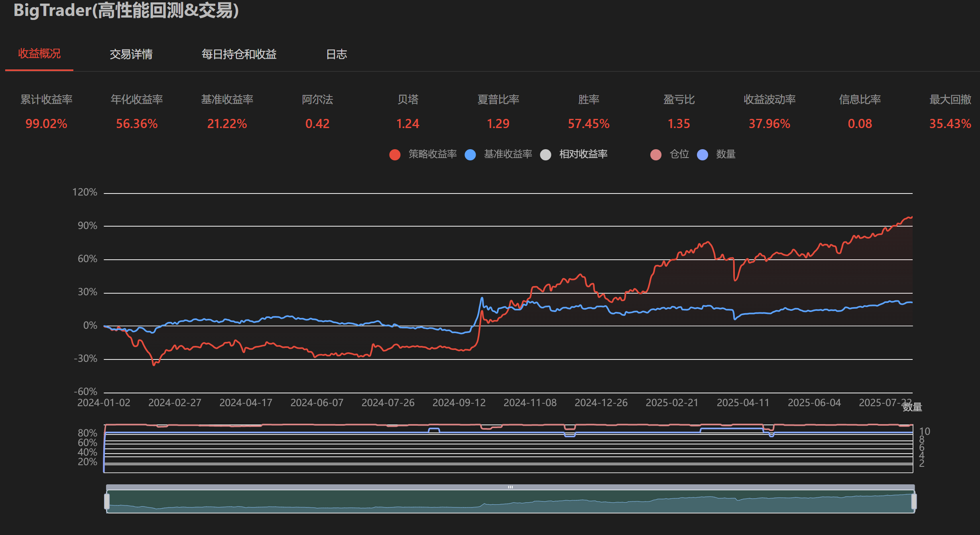
Task: Click the zoom slider top drag bar
Action: point(510,487)
